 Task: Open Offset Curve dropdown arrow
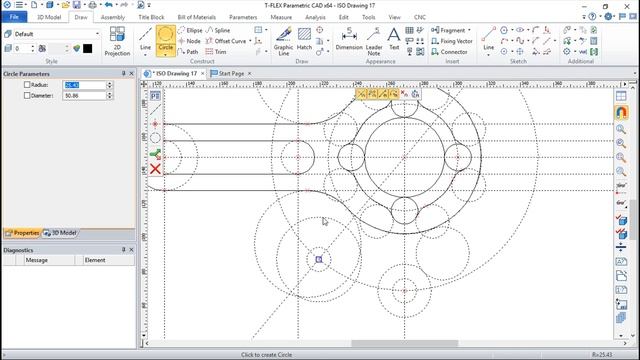click(250, 41)
